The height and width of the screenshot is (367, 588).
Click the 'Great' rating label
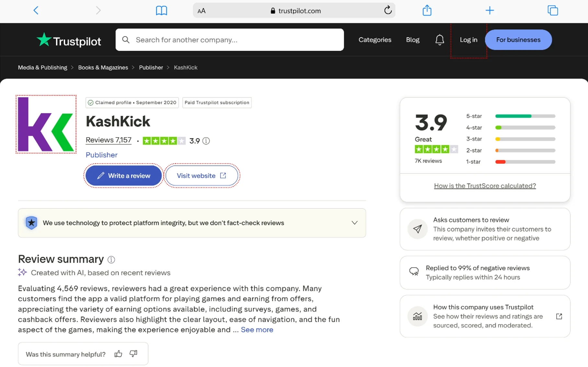pyautogui.click(x=423, y=139)
